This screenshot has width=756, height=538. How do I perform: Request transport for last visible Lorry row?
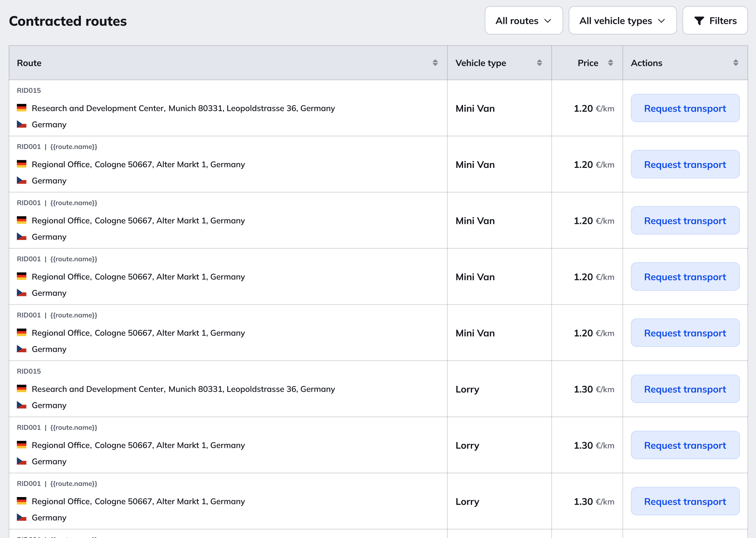click(x=685, y=502)
